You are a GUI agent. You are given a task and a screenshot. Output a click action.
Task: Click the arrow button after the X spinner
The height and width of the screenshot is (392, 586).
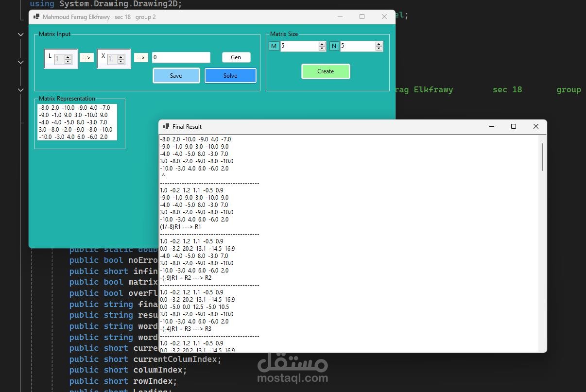click(141, 58)
